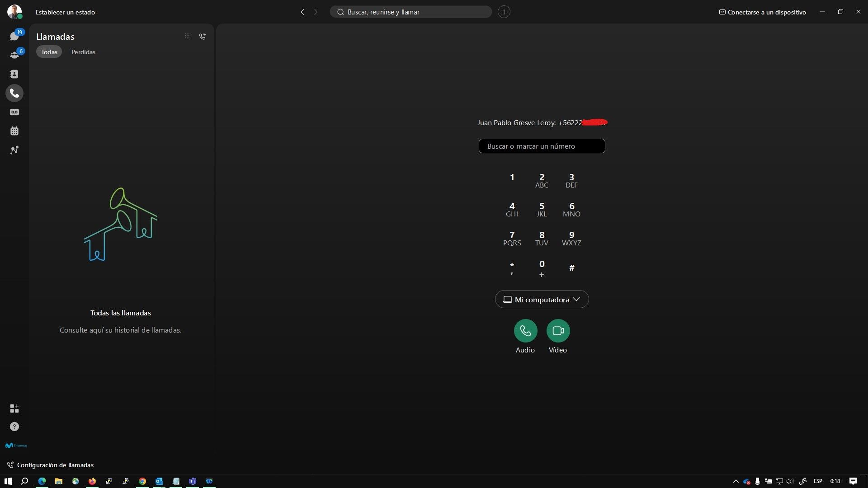The image size is (868, 488).
Task: Select the Calls phone icon in sidebar
Action: pos(14,93)
